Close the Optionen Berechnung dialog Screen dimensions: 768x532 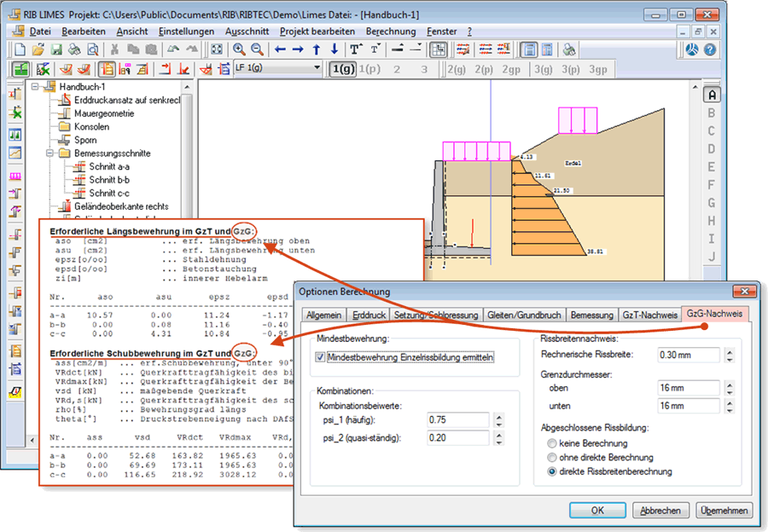744,292
